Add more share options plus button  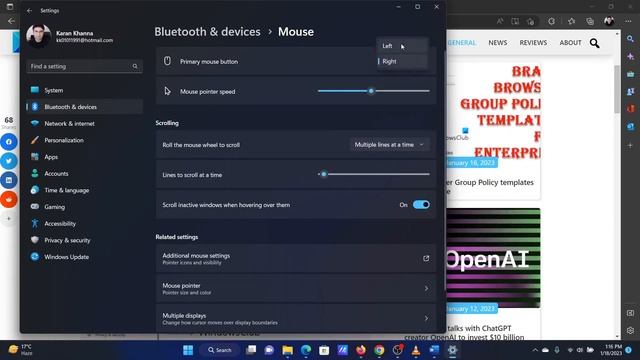click(9, 219)
